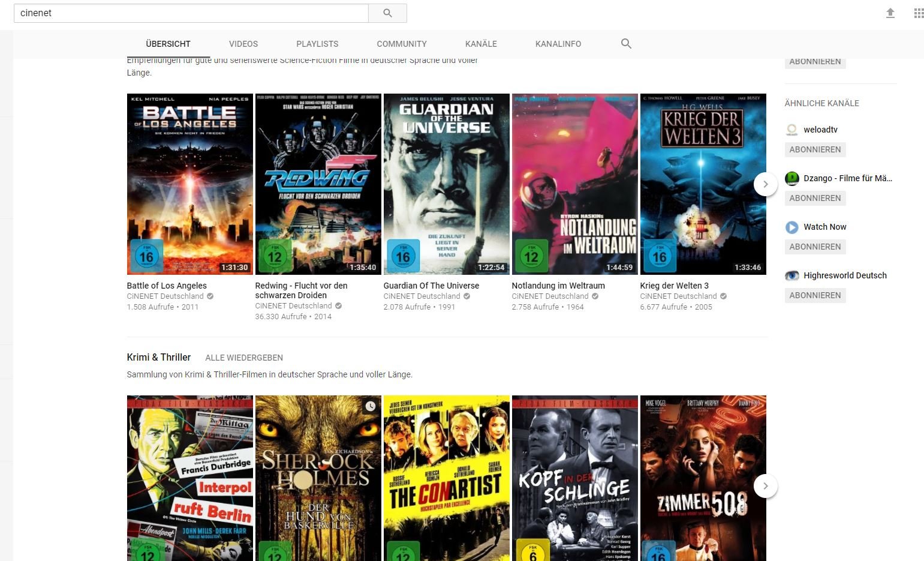Subscribe to weloadtv channel
Image resolution: width=924 pixels, height=561 pixels.
coord(815,149)
